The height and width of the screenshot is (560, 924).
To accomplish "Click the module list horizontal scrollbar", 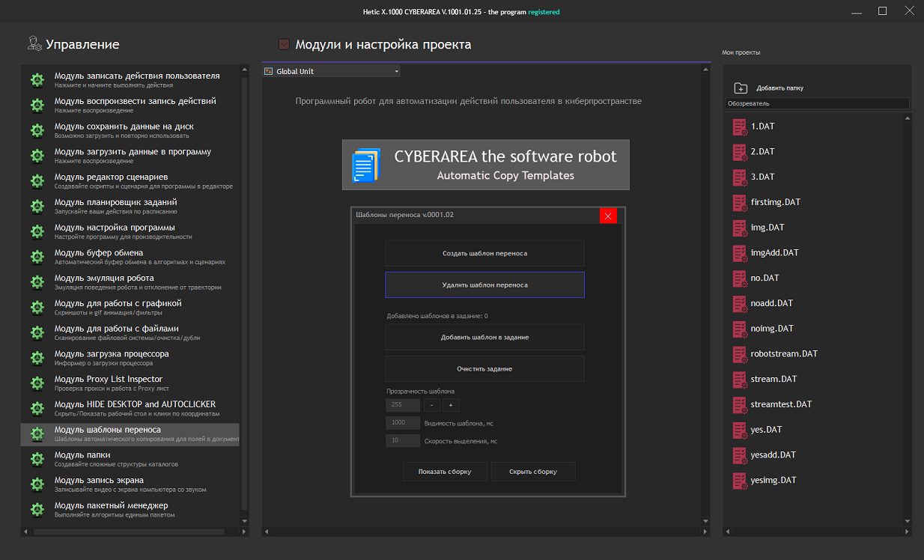I will (x=130, y=532).
